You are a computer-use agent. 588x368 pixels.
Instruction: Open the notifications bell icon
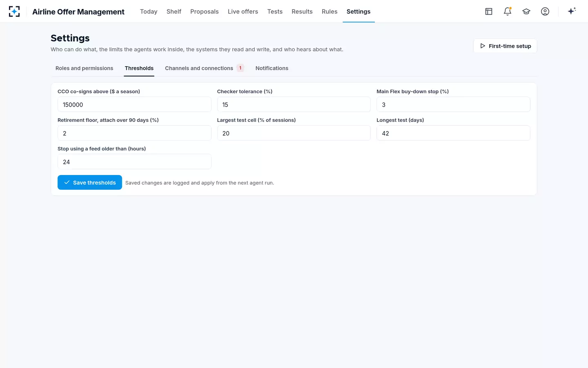point(508,11)
